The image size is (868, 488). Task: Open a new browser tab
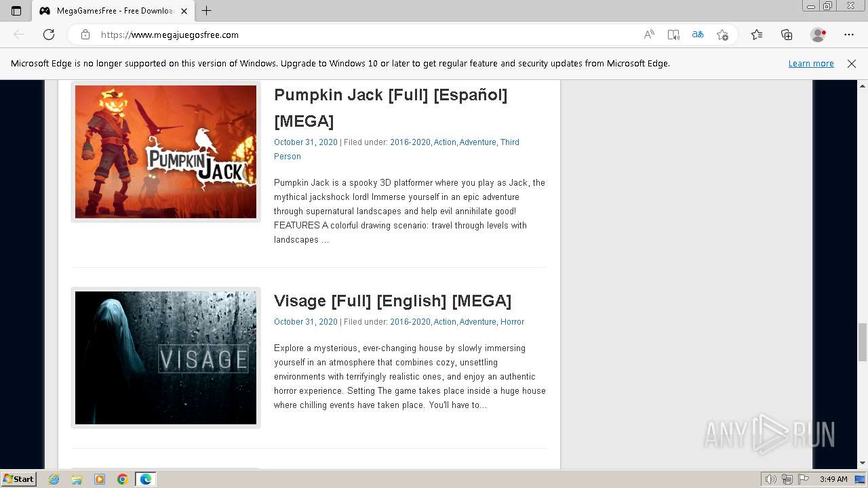[x=207, y=11]
